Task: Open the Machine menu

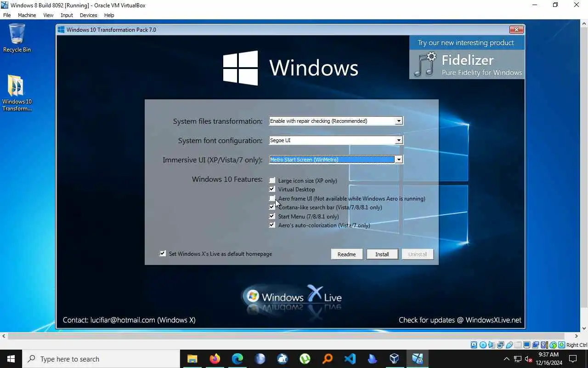Action: click(27, 15)
